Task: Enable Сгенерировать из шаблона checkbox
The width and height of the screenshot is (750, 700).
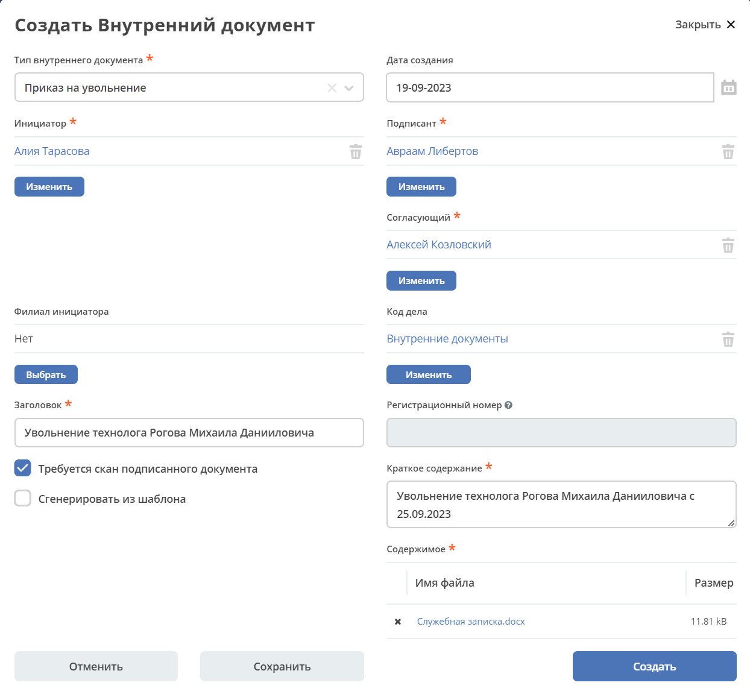Action: point(23,498)
